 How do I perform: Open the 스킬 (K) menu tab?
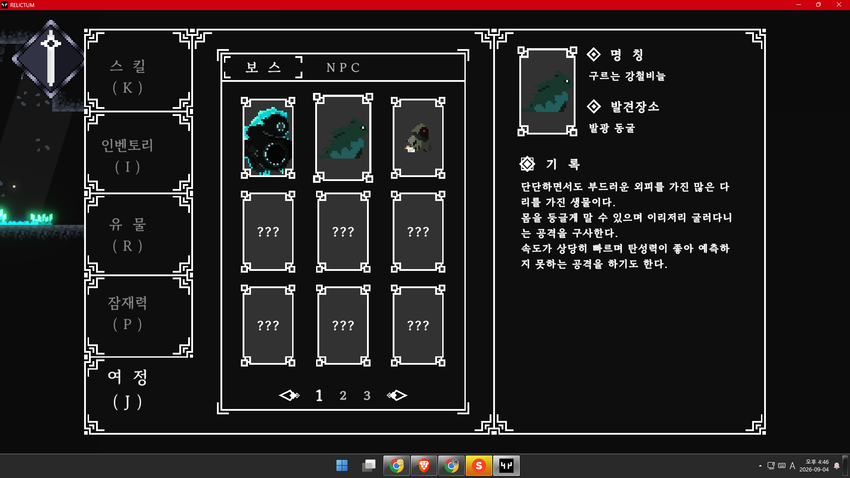tap(139, 70)
